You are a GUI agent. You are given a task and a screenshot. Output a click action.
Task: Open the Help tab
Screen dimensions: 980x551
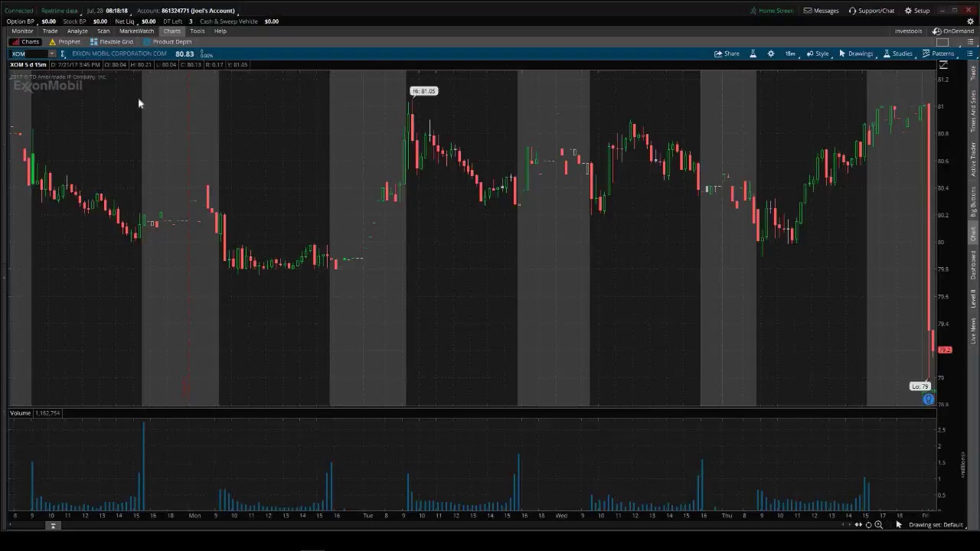pyautogui.click(x=220, y=31)
